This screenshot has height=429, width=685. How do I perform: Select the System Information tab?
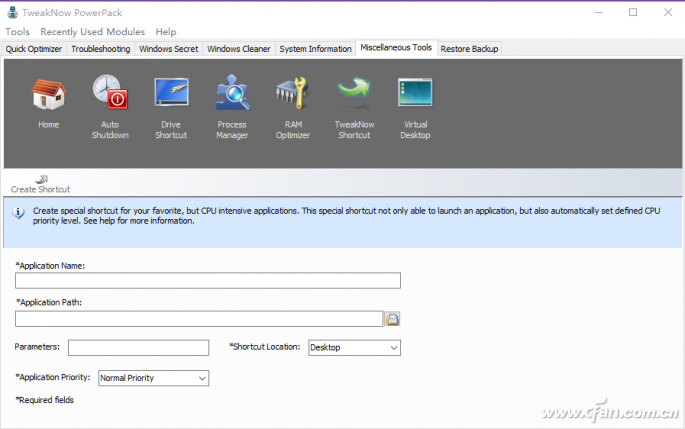pyautogui.click(x=315, y=48)
